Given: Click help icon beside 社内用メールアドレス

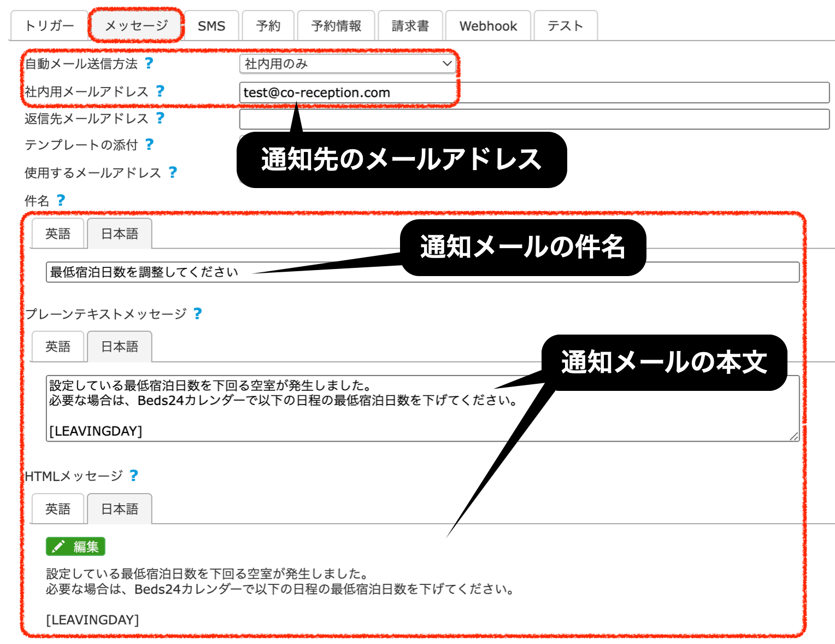Looking at the screenshot, I should (x=160, y=91).
